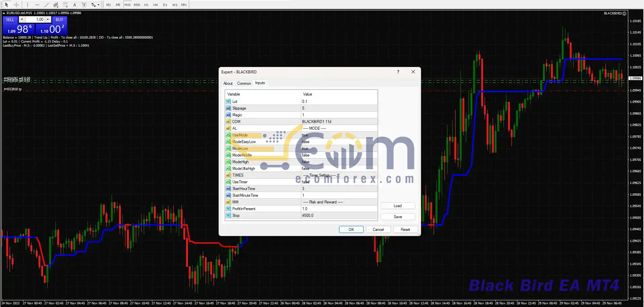
Task: Draw a vertical line on chart
Action: click(x=28, y=5)
